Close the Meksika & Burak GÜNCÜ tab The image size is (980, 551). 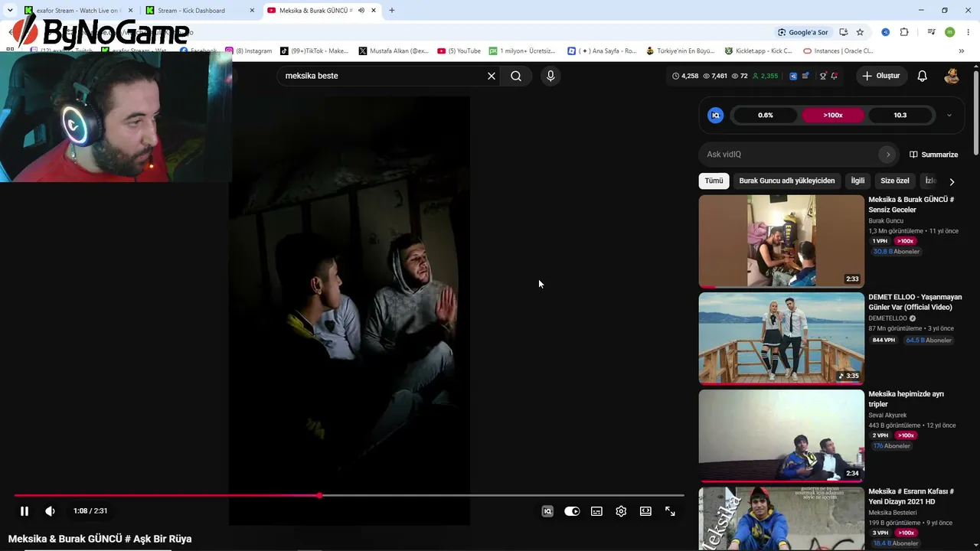tap(374, 11)
